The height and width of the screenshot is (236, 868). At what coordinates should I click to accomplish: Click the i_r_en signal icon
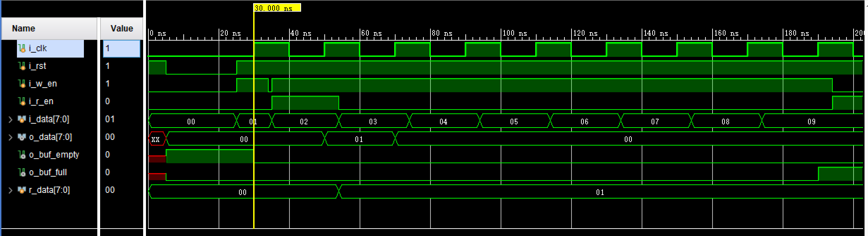(x=22, y=101)
